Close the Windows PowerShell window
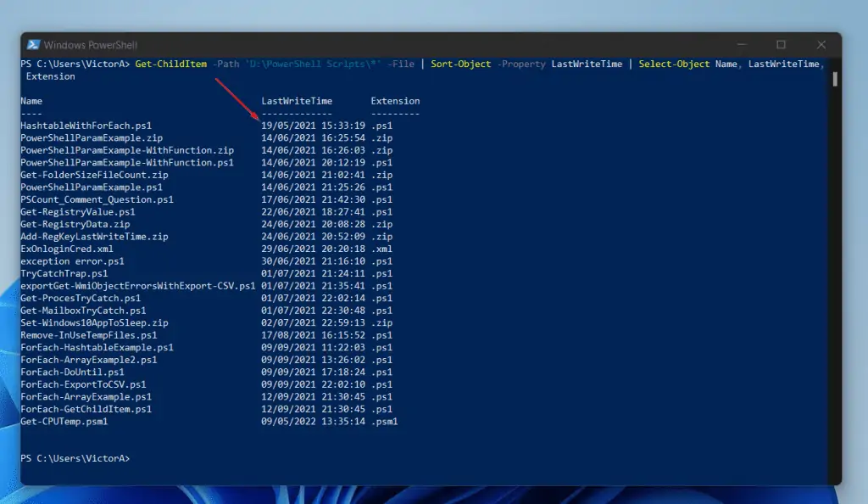 pos(821,44)
